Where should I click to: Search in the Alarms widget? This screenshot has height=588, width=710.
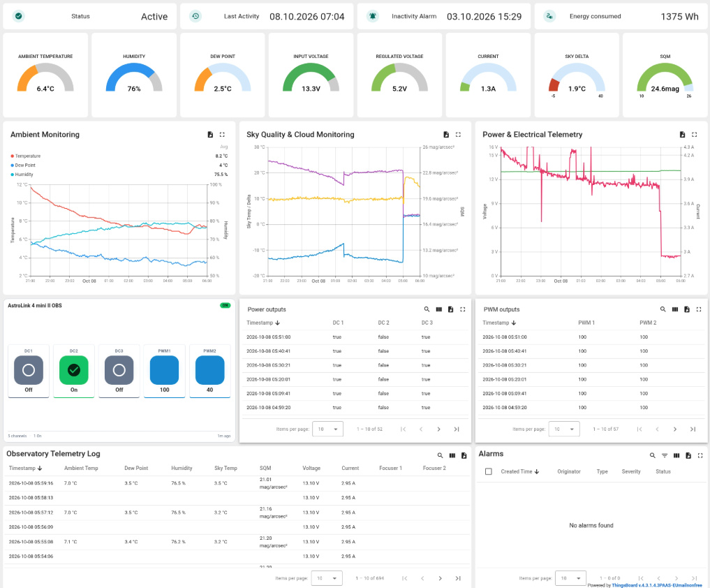tap(653, 456)
